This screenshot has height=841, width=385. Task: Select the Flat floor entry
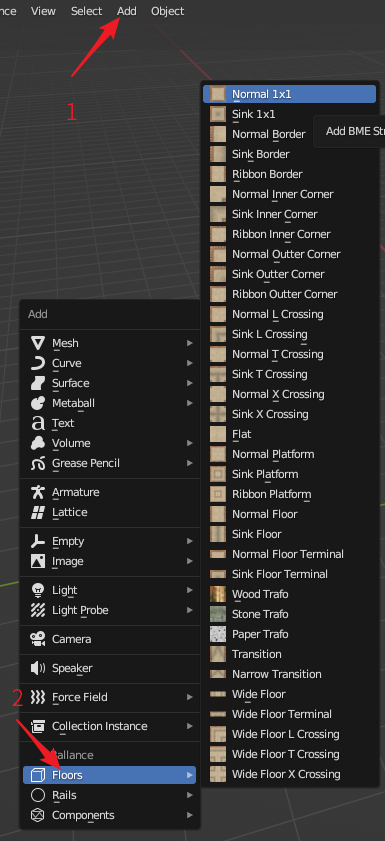290,434
